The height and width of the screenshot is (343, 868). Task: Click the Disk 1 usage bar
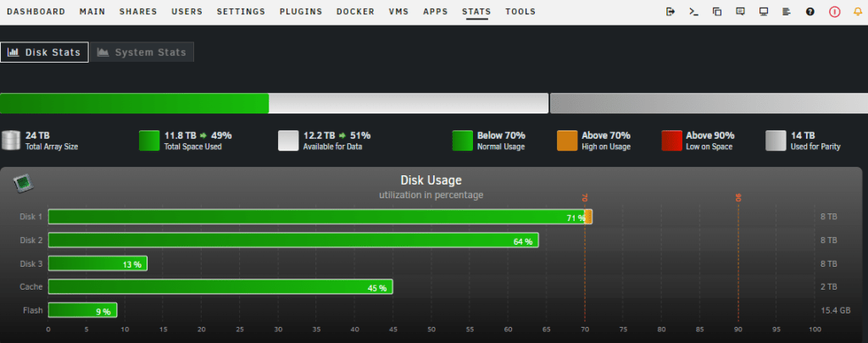[x=319, y=217]
